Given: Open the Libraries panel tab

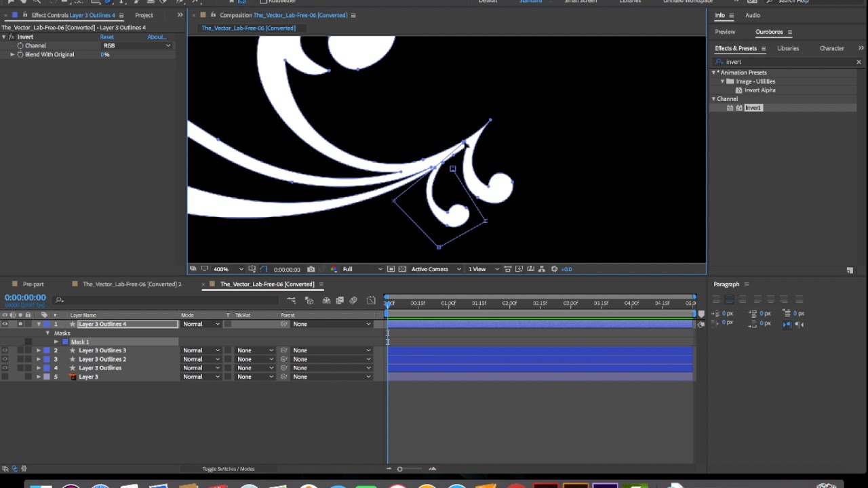Looking at the screenshot, I should [788, 48].
